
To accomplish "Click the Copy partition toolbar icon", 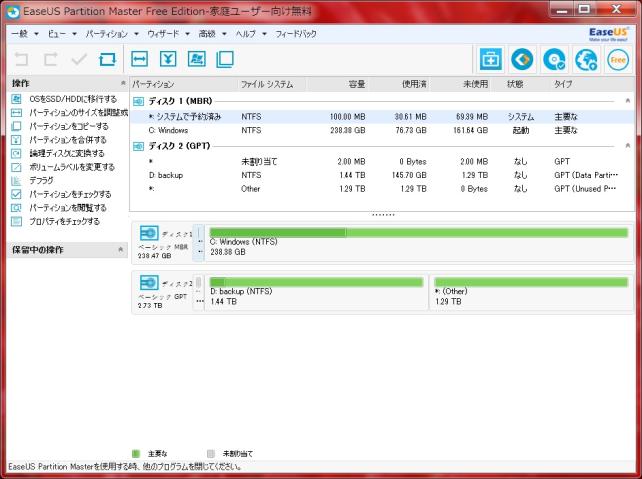I will [x=225, y=59].
